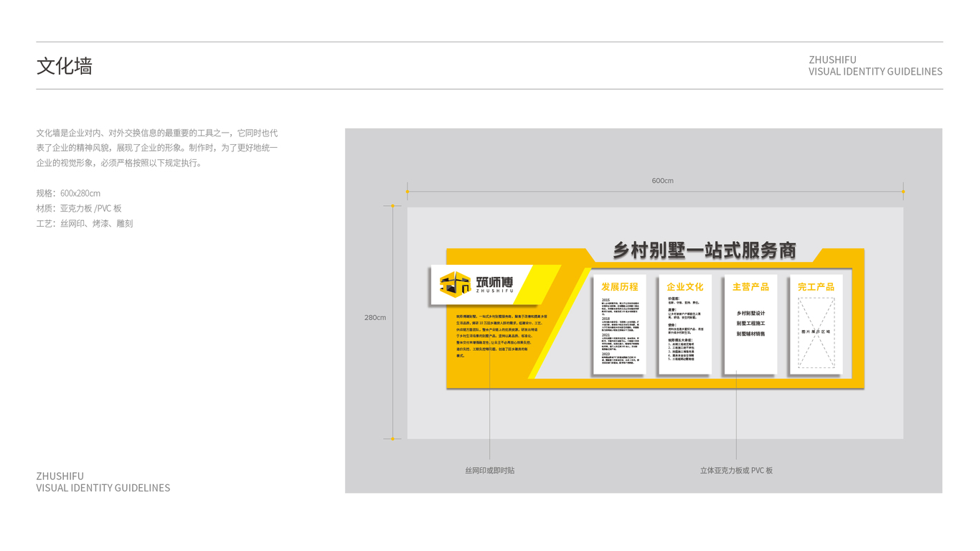Click the 完工产品 panel heading
This screenshot has height=551, width=980.
(x=816, y=286)
